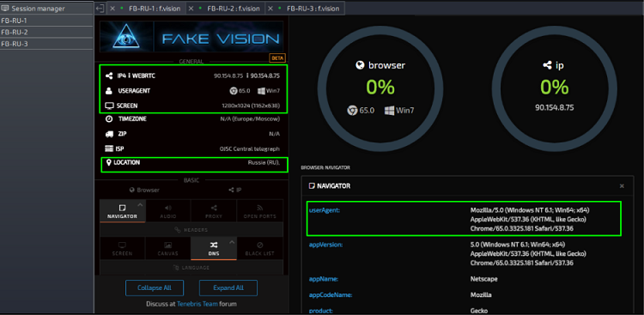Open the BLACK LIST tile
Image resolution: width=644 pixels, height=315 pixels.
(260, 248)
